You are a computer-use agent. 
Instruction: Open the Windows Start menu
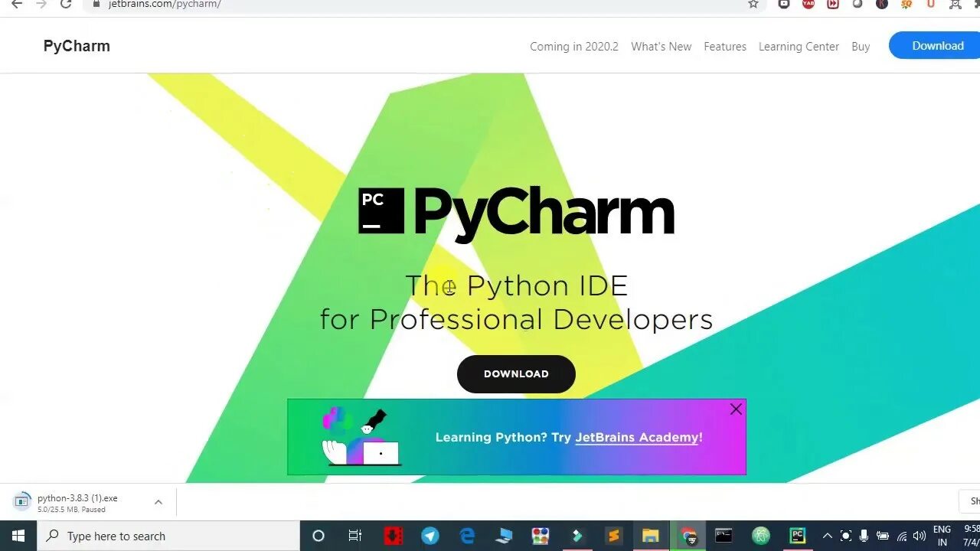(18, 536)
